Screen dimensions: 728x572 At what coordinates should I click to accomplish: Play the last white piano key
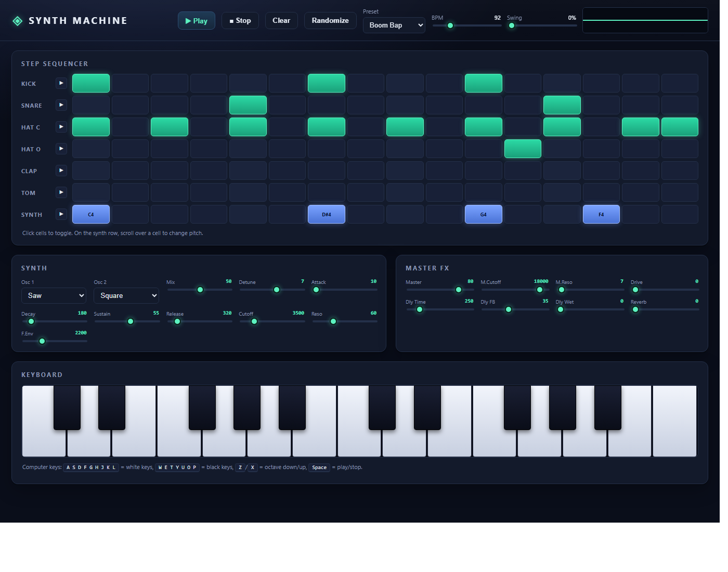point(675,421)
